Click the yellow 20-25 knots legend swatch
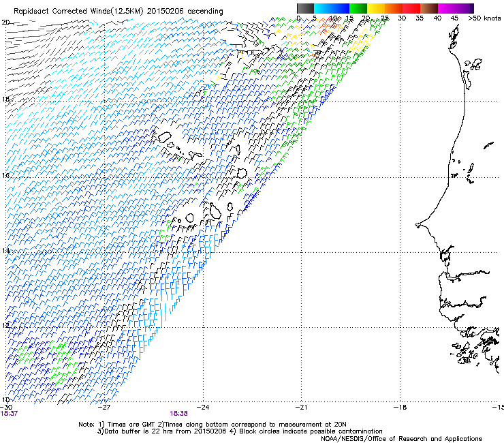504x443 pixels. (376, 8)
